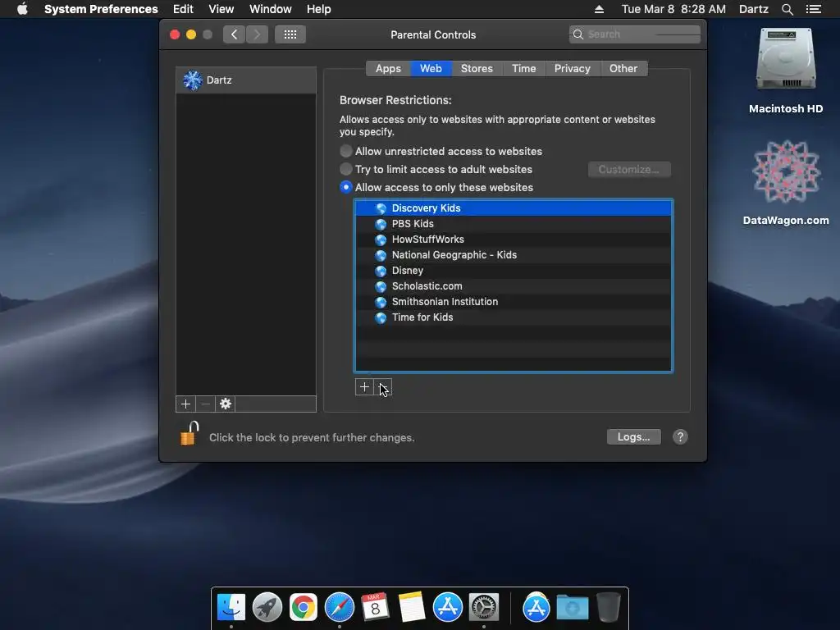The height and width of the screenshot is (630, 840).
Task: Open Notification Center in menu bar
Action: (814, 9)
